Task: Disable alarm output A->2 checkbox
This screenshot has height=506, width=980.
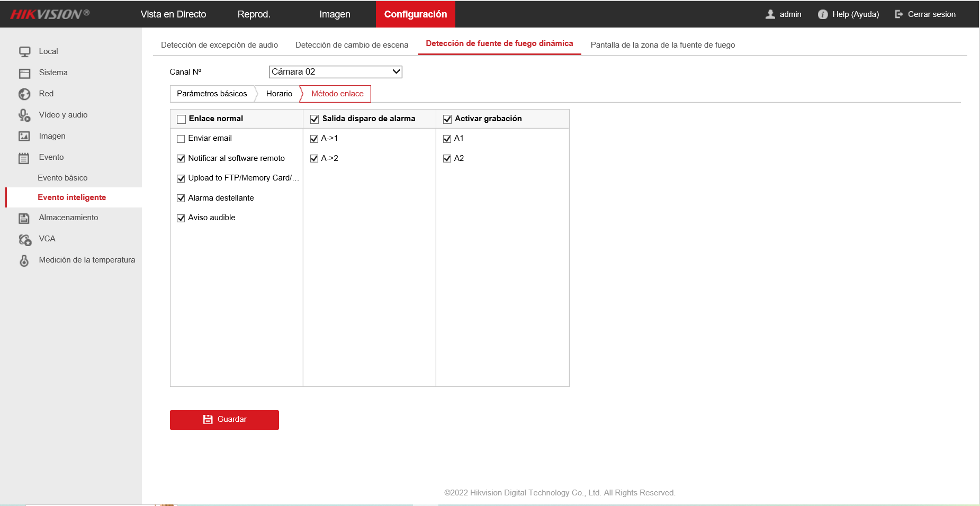Action: click(x=314, y=158)
